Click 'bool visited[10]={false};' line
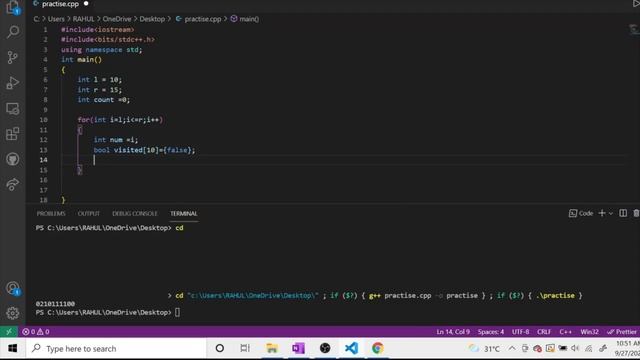Viewport: 640px width, 360px height. [x=144, y=150]
